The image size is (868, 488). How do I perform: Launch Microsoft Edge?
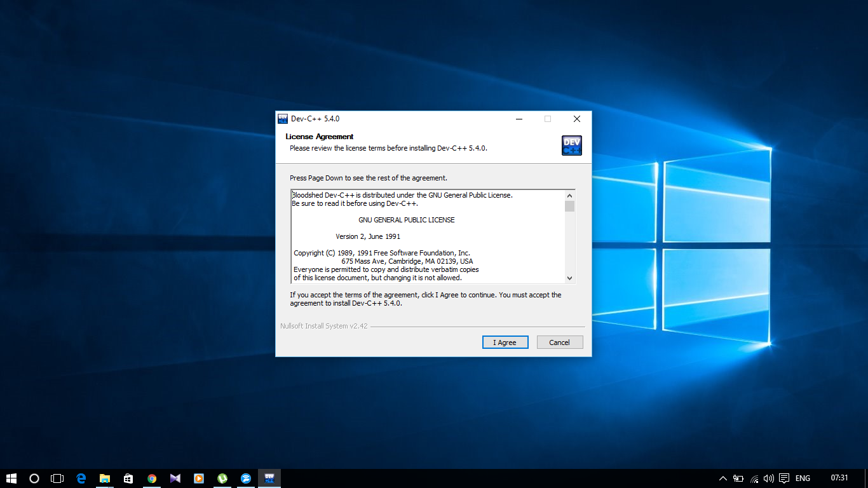pos(81,478)
